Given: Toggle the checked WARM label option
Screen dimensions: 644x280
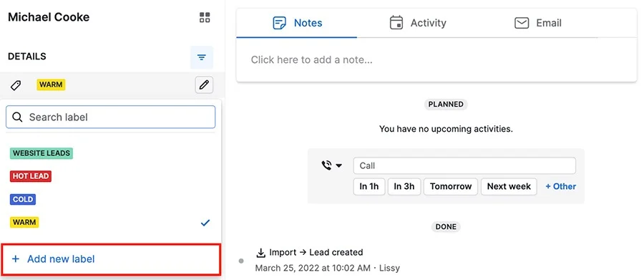Looking at the screenshot, I should [110, 223].
